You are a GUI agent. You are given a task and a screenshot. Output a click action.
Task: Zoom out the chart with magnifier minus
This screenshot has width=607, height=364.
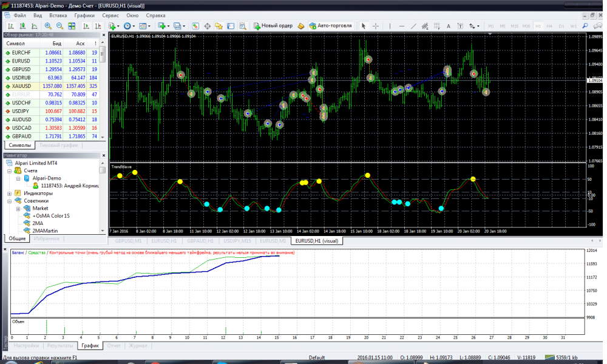tap(59, 26)
